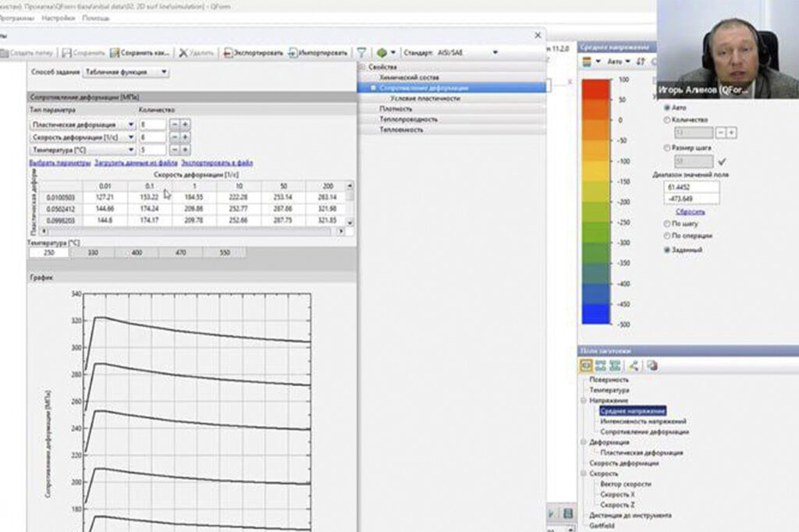Select the По операции radio option
The width and height of the screenshot is (799, 532).
[666, 236]
